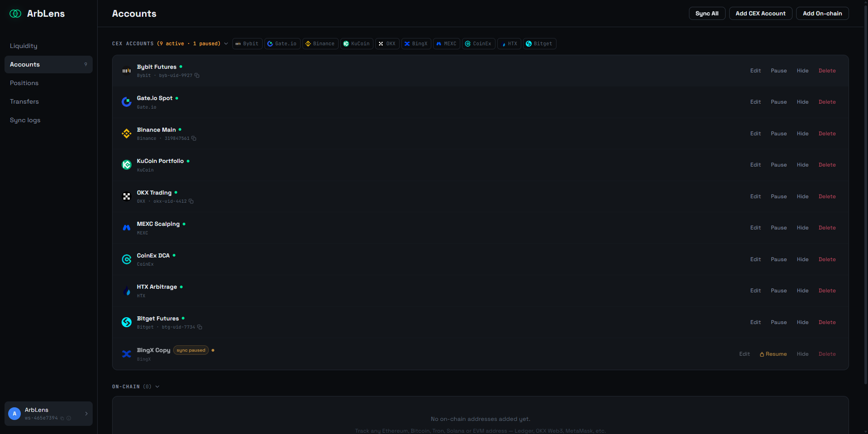This screenshot has height=434, width=868.
Task: Click the Add On-chain button
Action: tap(822, 14)
